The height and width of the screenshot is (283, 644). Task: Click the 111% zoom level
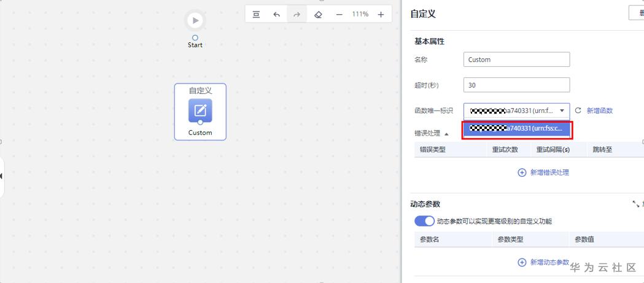click(360, 14)
